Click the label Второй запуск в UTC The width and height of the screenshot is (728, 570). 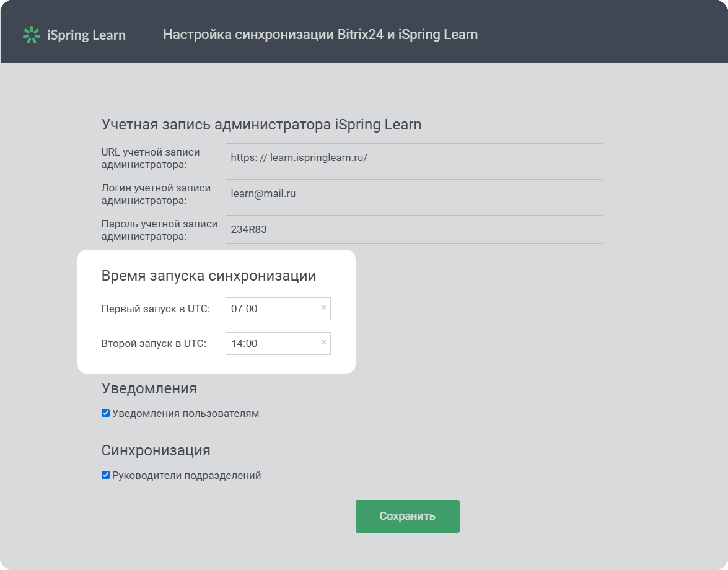pyautogui.click(x=154, y=344)
